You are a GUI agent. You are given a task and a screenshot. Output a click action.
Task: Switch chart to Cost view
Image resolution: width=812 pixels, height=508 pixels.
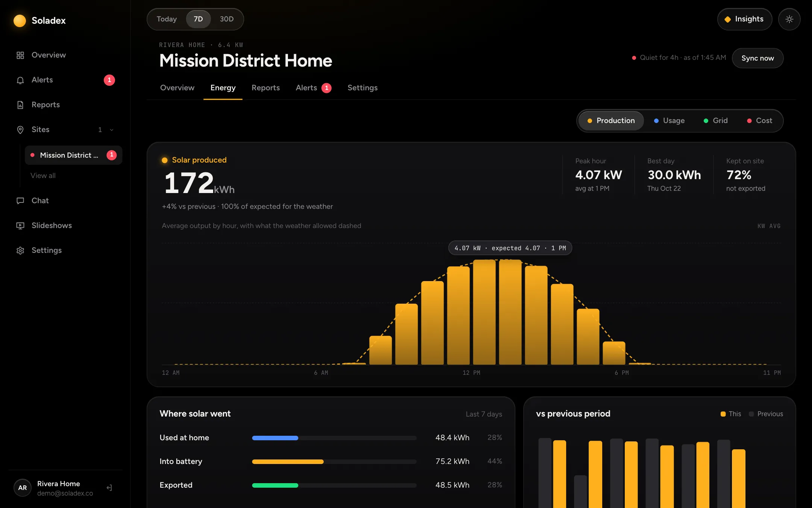pyautogui.click(x=759, y=121)
